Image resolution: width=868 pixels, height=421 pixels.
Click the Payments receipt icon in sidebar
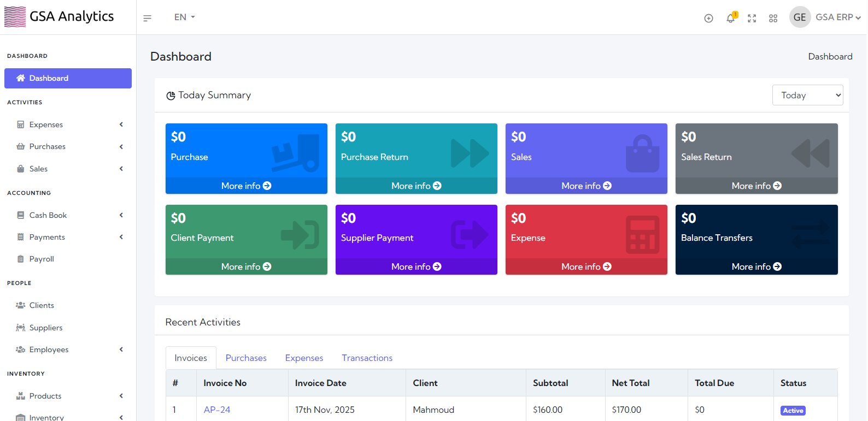21,237
